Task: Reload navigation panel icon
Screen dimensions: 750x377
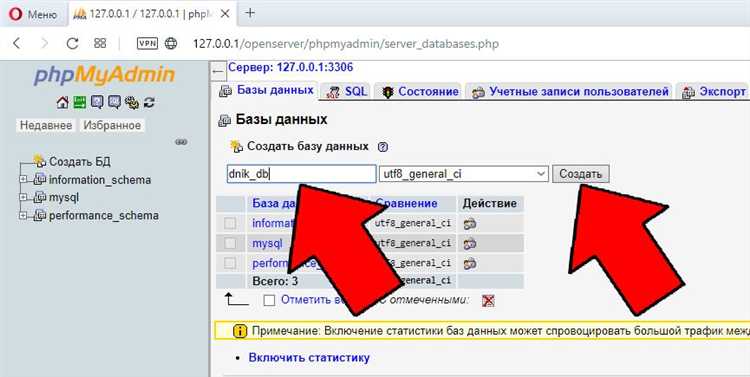Action: click(149, 102)
